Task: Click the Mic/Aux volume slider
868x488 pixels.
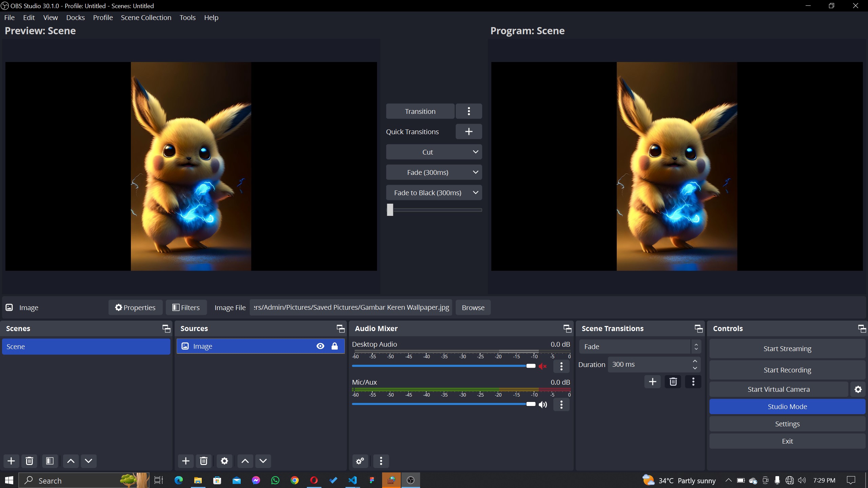Action: pos(441,404)
